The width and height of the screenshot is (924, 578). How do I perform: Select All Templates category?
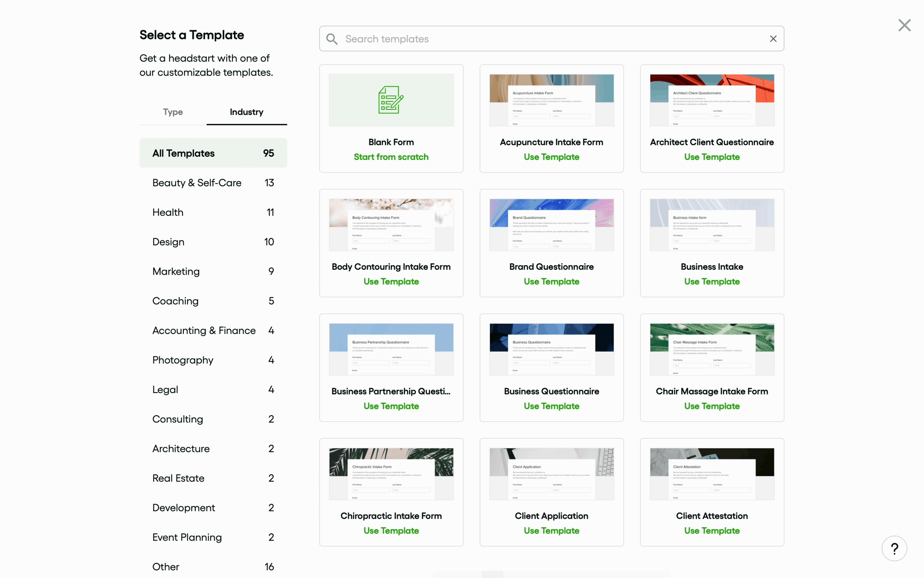[213, 153]
